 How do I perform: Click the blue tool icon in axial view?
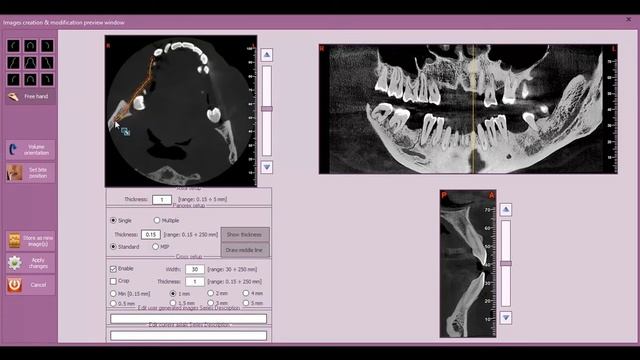click(x=125, y=131)
